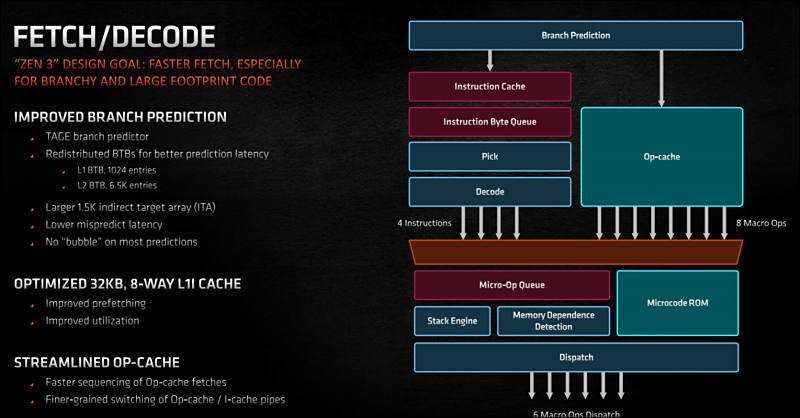Select the Pick block
The height and width of the screenshot is (418, 800).
click(x=490, y=156)
